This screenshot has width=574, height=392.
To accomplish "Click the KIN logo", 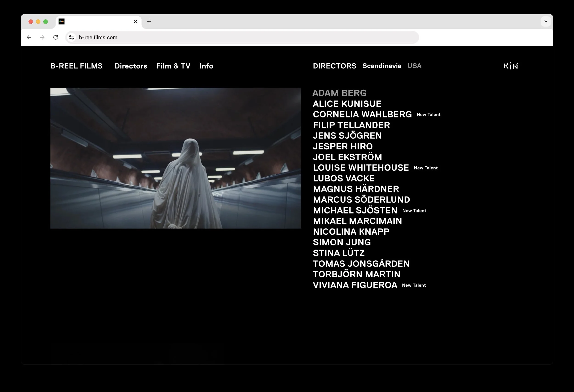I will point(511,66).
